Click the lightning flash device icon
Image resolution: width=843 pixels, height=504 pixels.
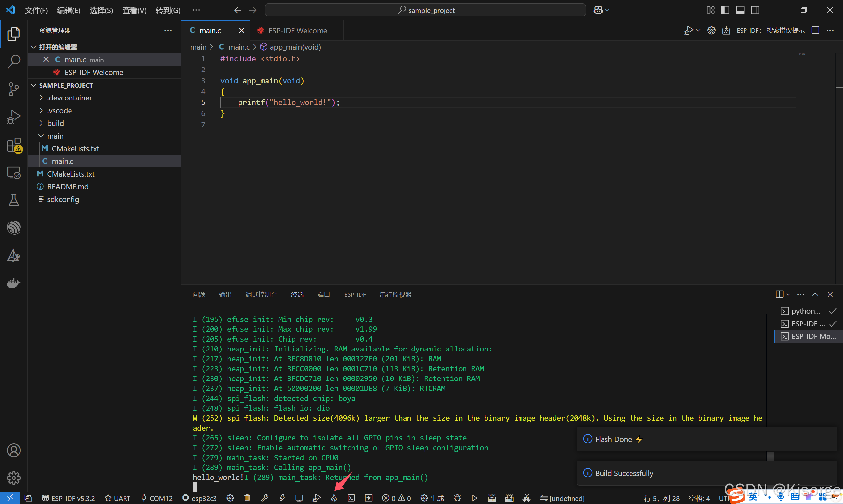coord(282,498)
